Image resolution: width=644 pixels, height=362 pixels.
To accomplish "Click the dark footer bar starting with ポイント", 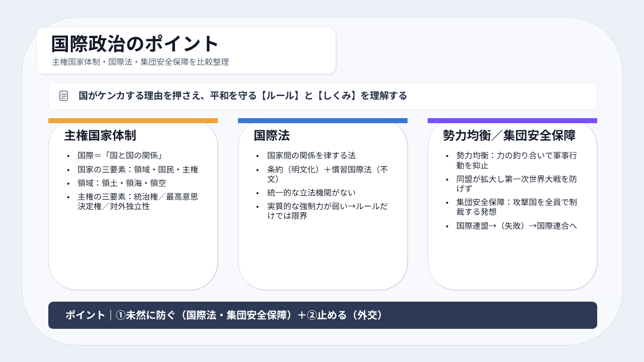I will tap(323, 315).
